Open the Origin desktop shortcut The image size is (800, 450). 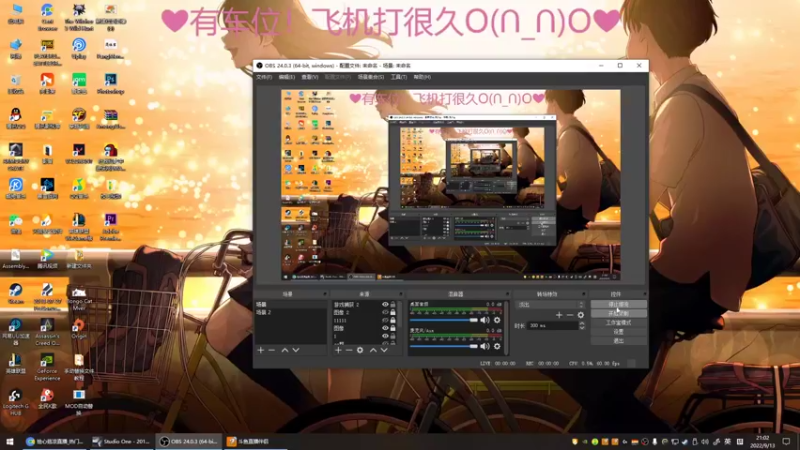click(79, 329)
